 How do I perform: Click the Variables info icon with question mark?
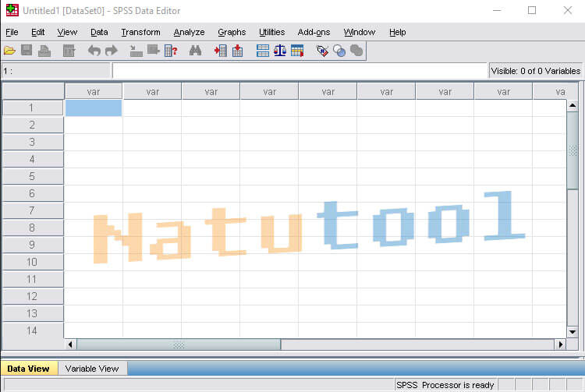click(171, 51)
